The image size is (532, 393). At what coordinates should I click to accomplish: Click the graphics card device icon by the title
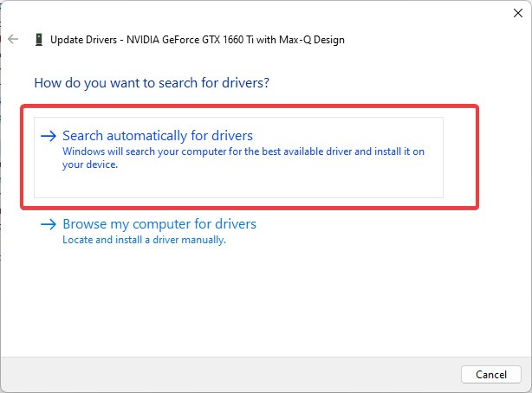coord(39,40)
